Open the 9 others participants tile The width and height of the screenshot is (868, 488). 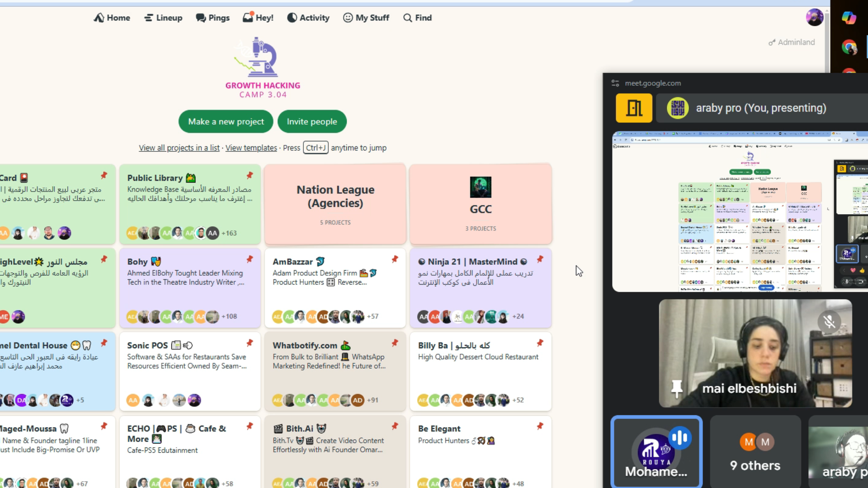(x=755, y=452)
